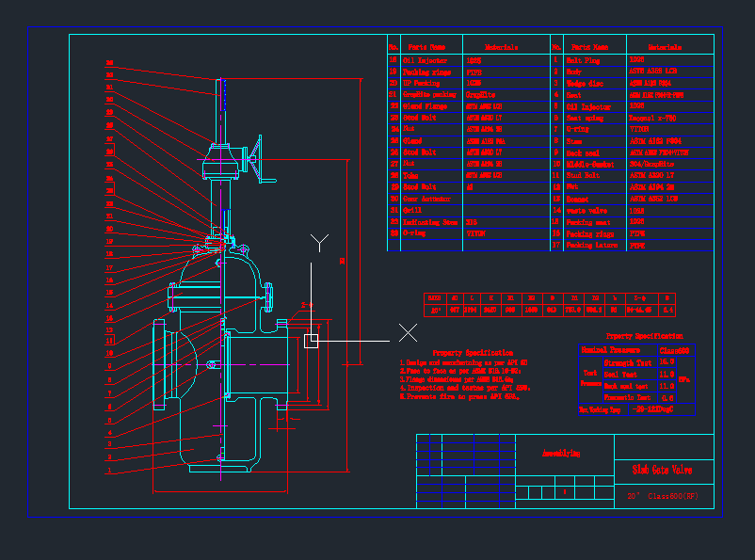
Task: Click the 'Wedge disc' parts list entry
Action: (586, 83)
